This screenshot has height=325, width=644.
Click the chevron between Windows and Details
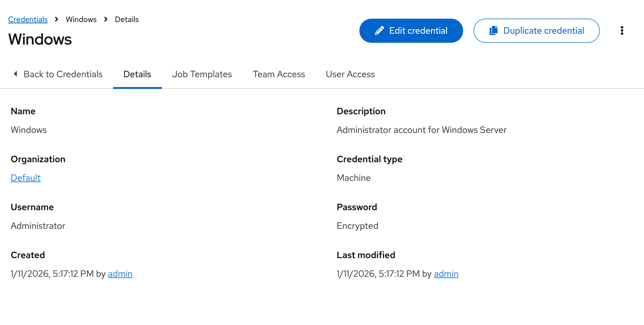click(x=105, y=19)
